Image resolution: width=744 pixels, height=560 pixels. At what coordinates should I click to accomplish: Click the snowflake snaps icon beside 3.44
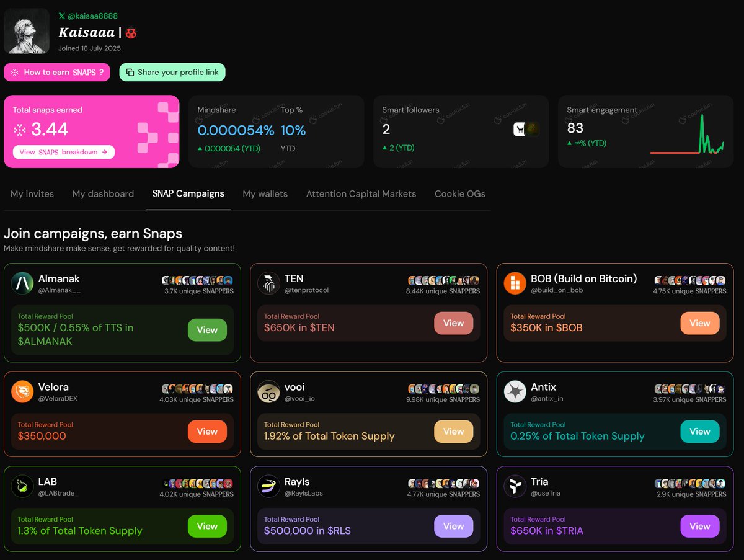click(x=20, y=130)
